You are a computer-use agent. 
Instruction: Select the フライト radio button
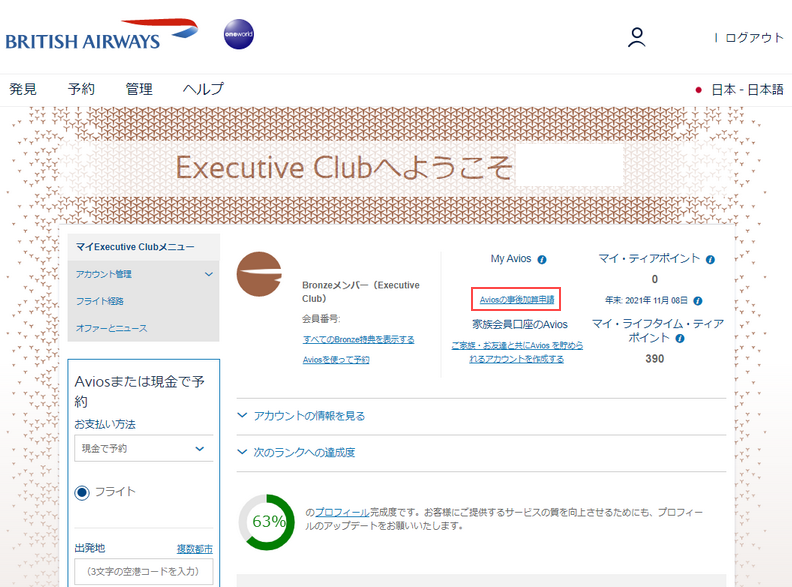[82, 493]
